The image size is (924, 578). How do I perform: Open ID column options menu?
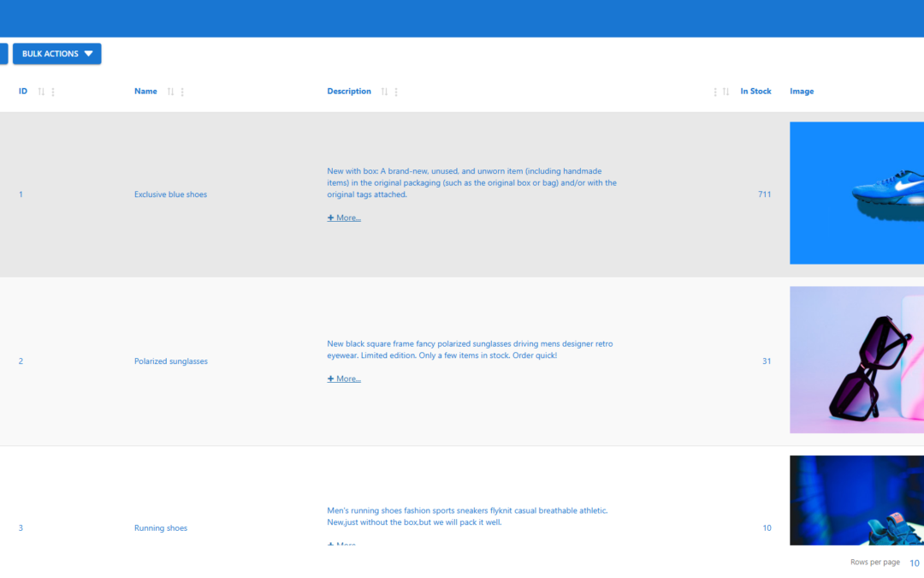coord(53,92)
